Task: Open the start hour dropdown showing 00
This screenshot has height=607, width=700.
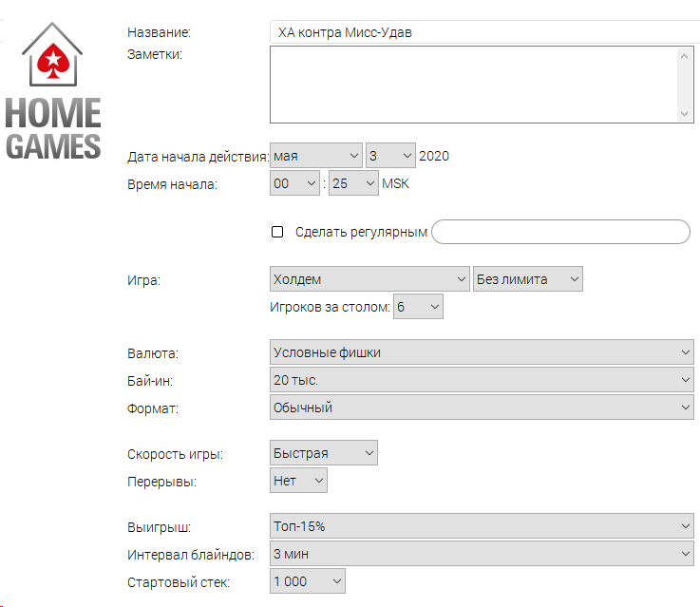Action: point(294,183)
